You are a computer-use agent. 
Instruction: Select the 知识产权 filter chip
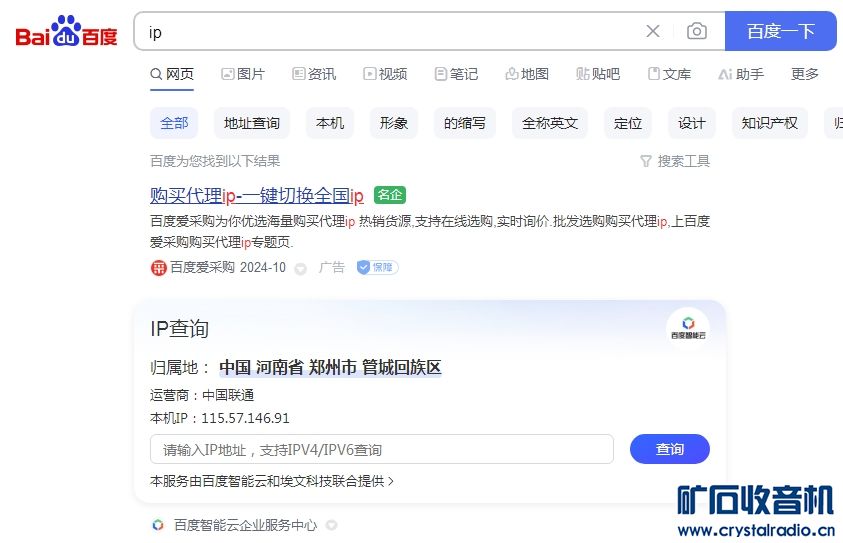click(769, 123)
